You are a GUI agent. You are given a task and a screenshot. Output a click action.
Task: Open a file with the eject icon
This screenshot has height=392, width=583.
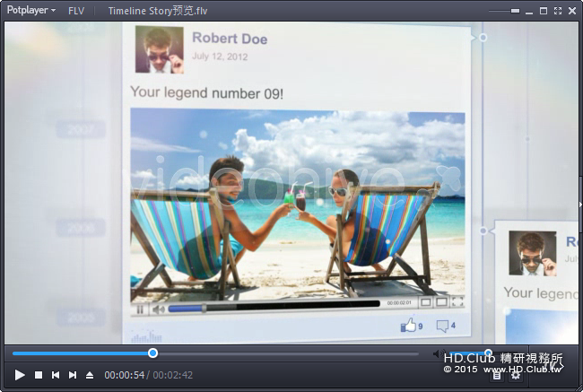click(90, 375)
